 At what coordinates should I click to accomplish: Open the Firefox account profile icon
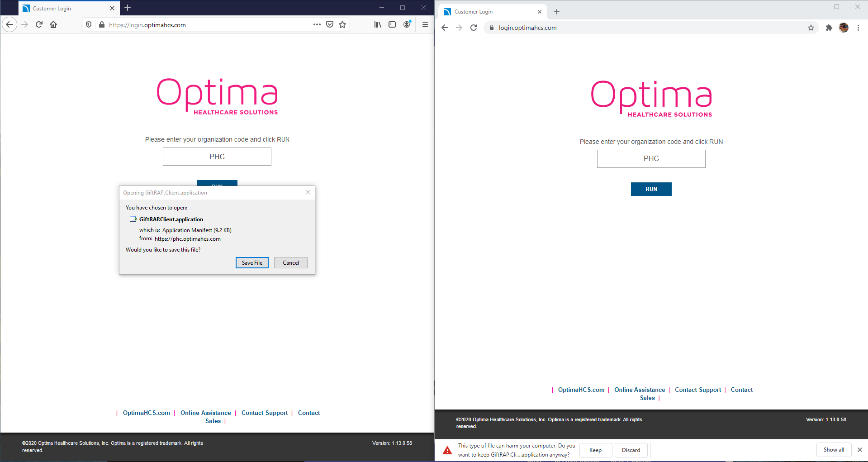(407, 24)
